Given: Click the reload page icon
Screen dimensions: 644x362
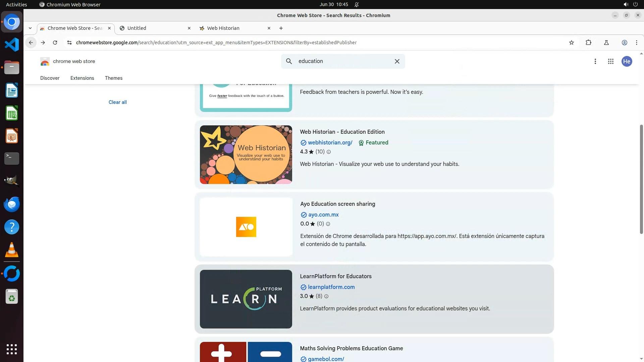Looking at the screenshot, I should (x=55, y=43).
